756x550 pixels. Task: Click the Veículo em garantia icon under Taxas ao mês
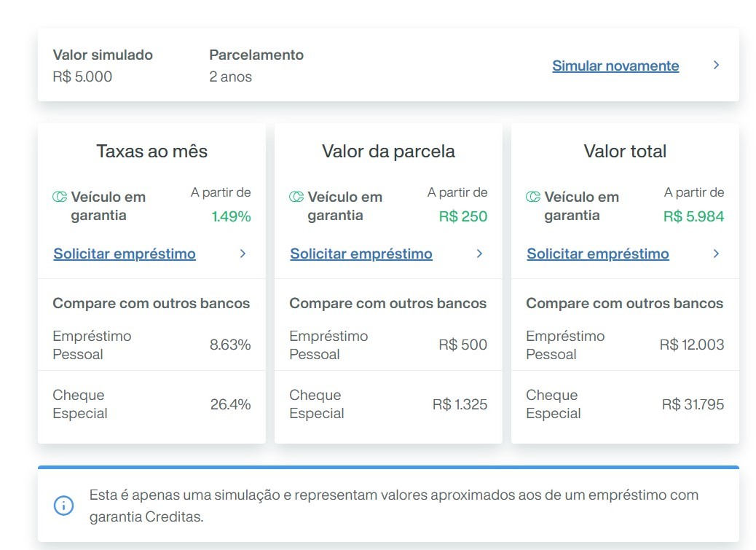click(59, 197)
